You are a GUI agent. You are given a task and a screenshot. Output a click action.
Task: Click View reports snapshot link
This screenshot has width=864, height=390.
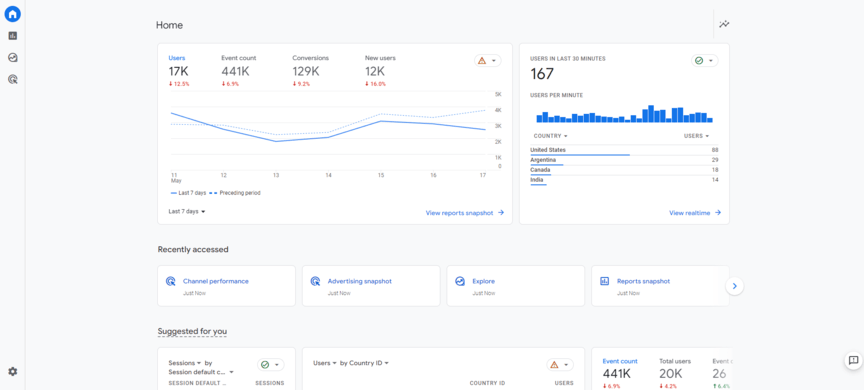click(465, 213)
